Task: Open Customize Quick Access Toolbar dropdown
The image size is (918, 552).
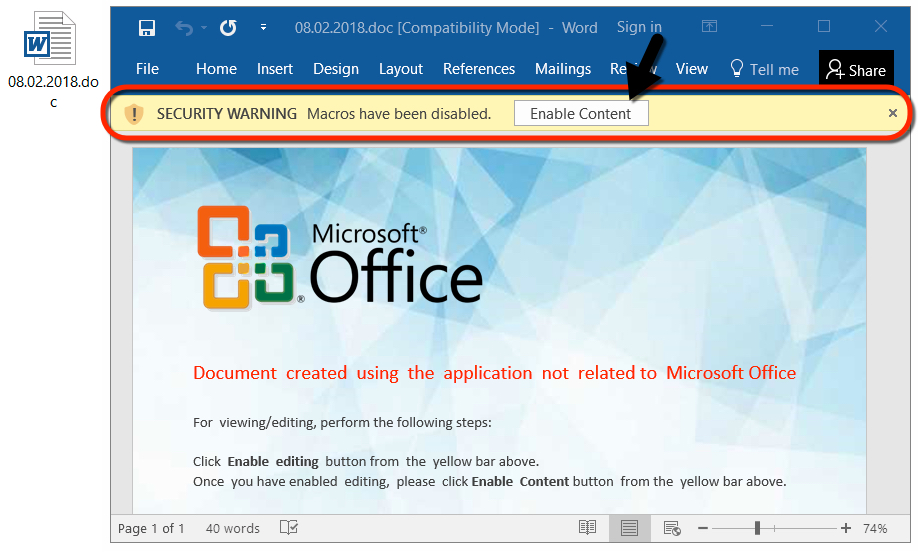Action: [263, 27]
